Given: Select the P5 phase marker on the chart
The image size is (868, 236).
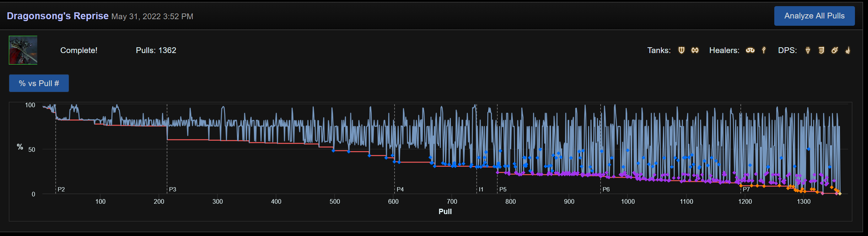Looking at the screenshot, I should point(503,189).
